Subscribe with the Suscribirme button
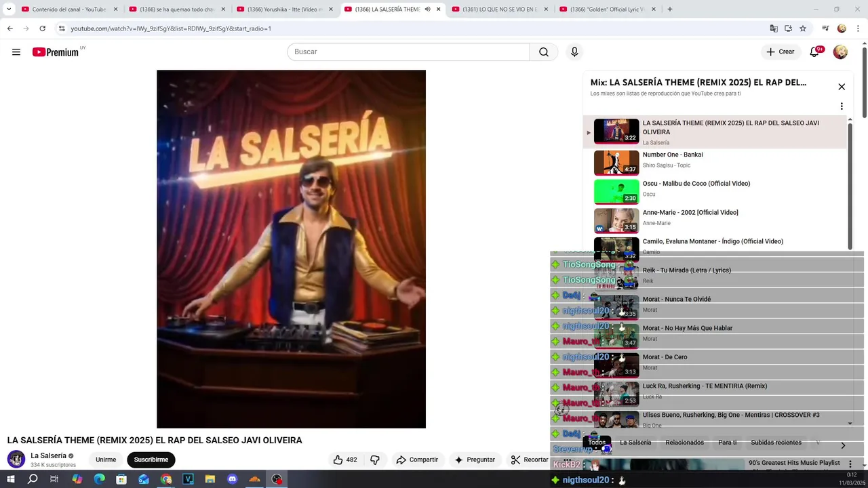The image size is (868, 488). point(151,460)
